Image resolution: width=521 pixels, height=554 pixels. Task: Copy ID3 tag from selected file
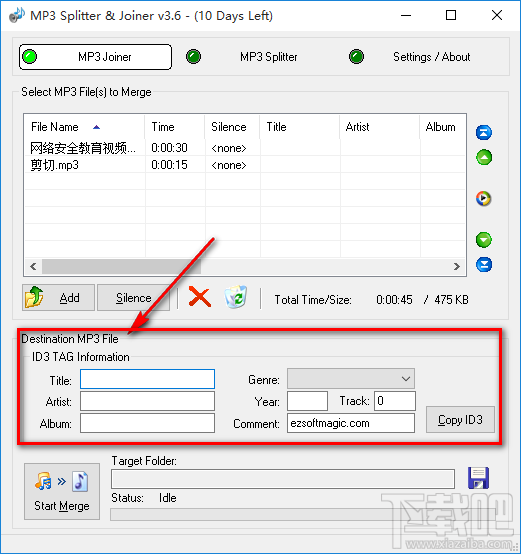click(460, 419)
